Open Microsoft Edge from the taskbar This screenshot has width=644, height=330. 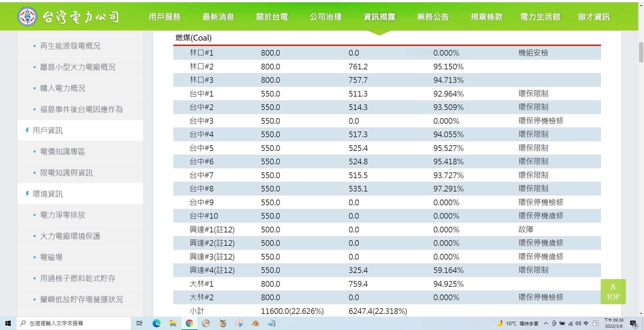156,323
